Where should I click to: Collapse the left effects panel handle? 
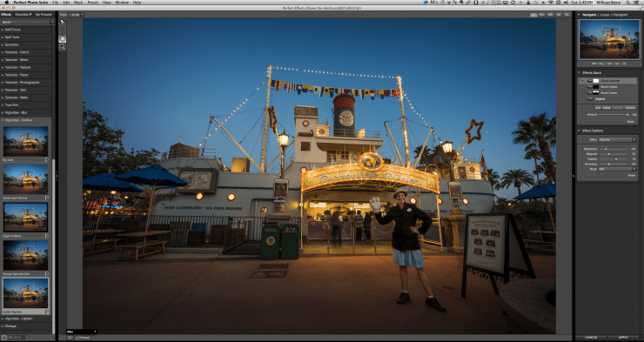point(57,176)
